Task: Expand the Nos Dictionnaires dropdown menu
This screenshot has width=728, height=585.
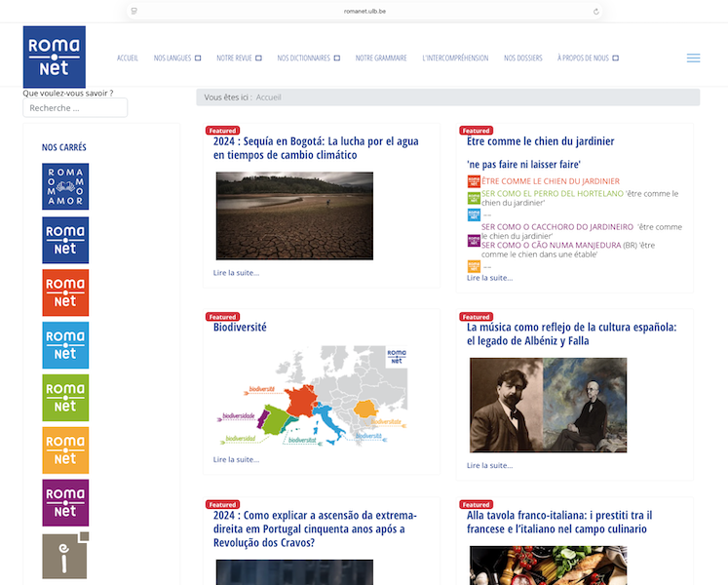Action: click(x=308, y=58)
